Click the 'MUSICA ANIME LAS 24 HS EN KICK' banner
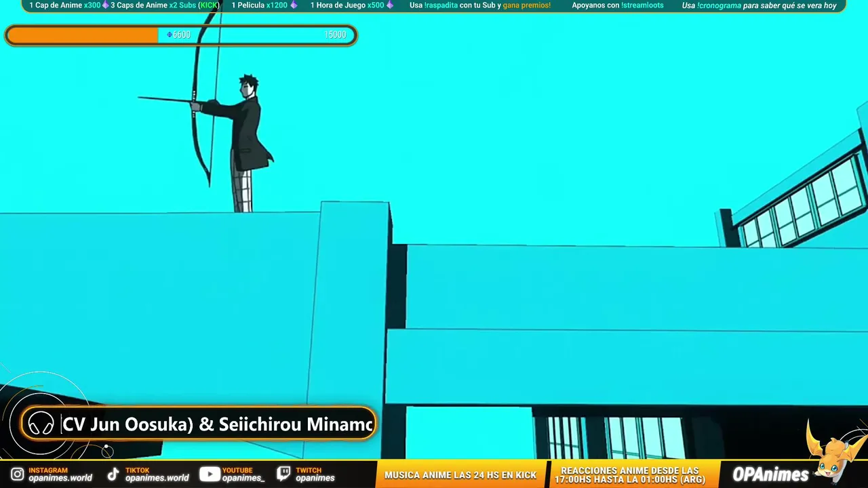This screenshot has width=868, height=488. click(460, 475)
